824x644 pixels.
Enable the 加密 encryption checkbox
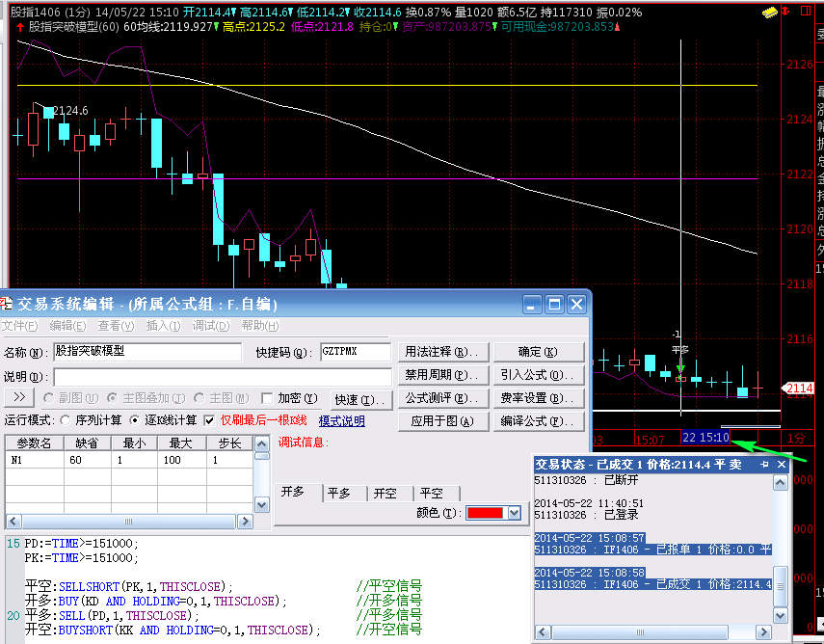pos(268,397)
